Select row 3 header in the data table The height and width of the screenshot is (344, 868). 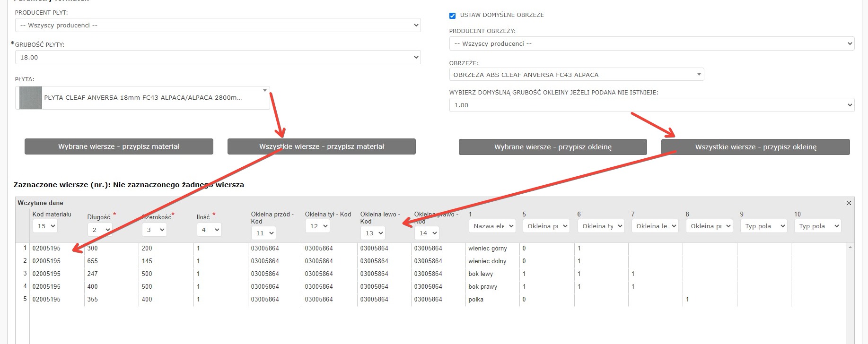click(25, 274)
